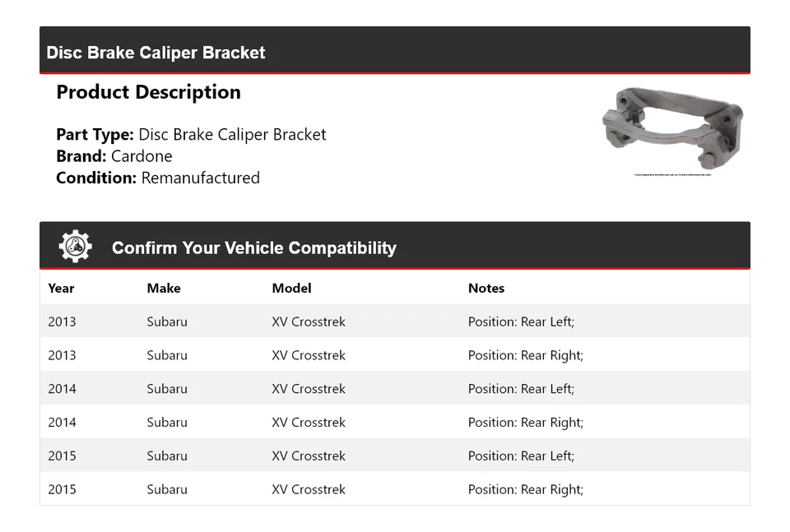Sort by the Year column header
Image resolution: width=790 pixels, height=532 pixels.
[x=61, y=289]
